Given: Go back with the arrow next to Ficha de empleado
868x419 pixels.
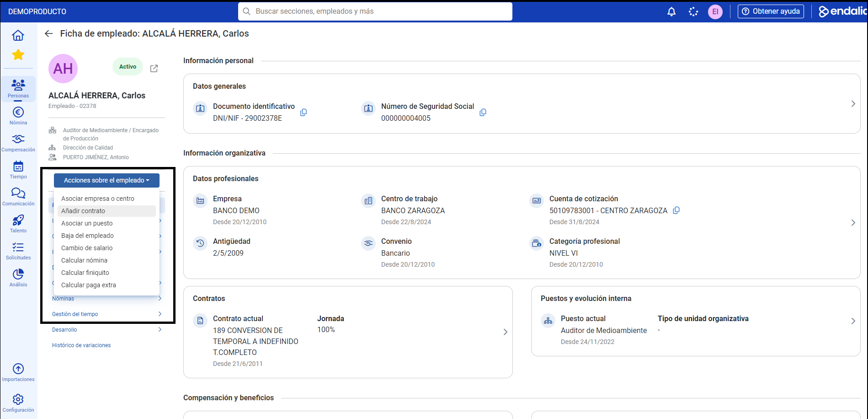Looking at the screenshot, I should click(49, 33).
